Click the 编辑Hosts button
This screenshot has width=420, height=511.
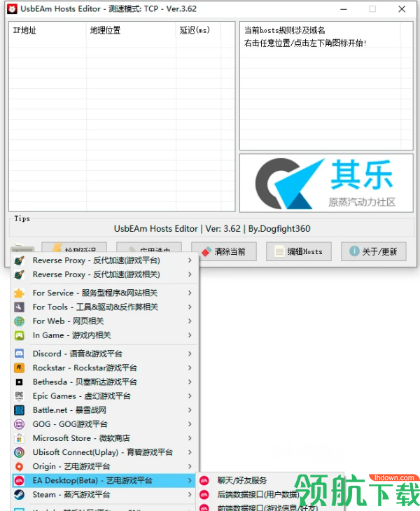click(x=299, y=251)
